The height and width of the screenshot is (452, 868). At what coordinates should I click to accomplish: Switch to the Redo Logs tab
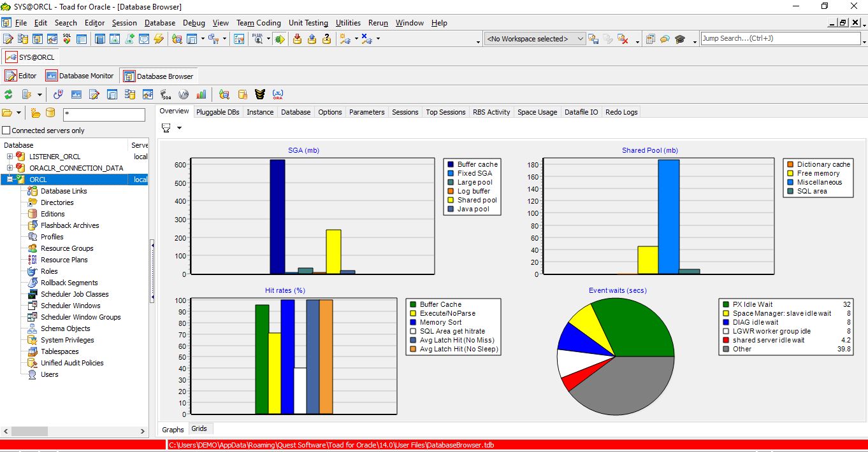pyautogui.click(x=621, y=112)
